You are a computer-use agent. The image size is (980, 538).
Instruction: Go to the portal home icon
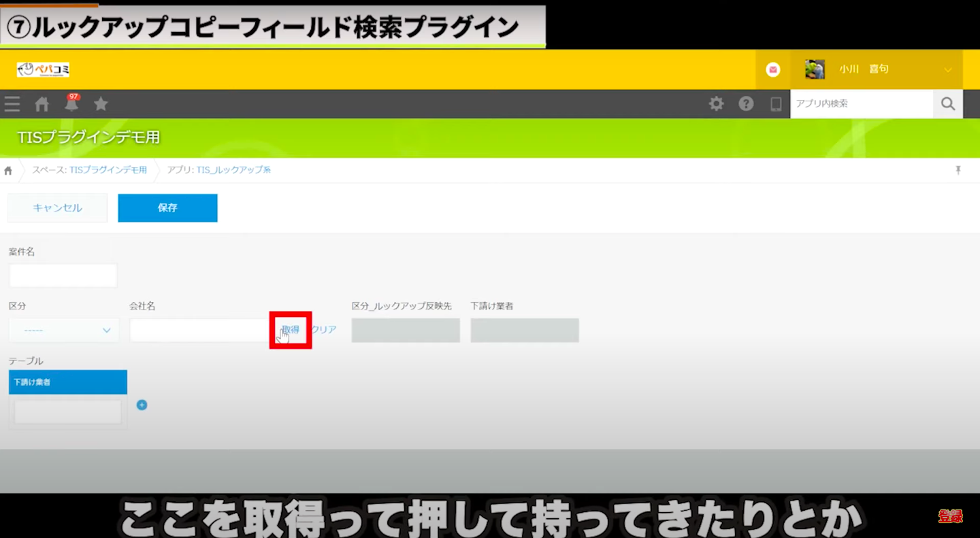pyautogui.click(x=42, y=104)
